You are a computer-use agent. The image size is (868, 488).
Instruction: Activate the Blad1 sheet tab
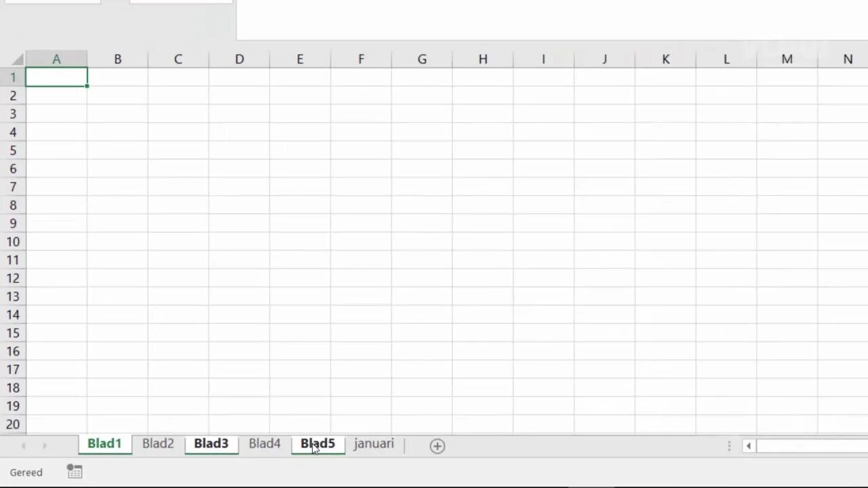coord(104,444)
